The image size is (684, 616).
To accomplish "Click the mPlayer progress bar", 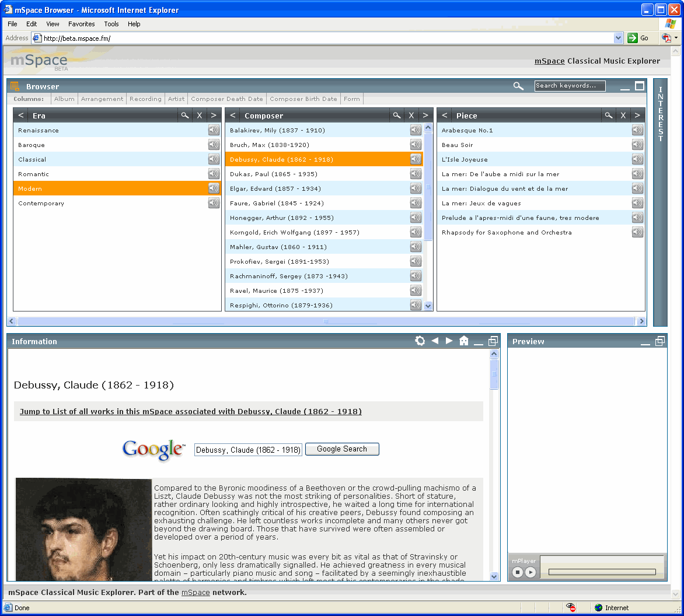I will click(x=602, y=572).
